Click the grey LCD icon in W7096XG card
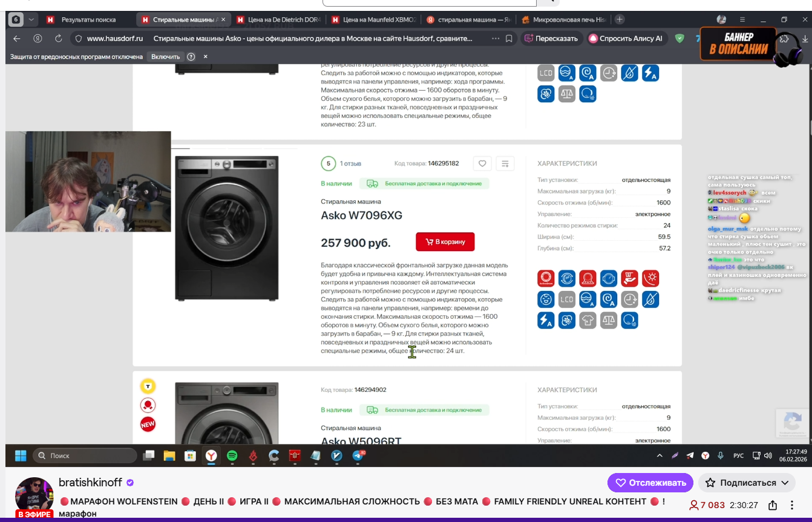Viewport: 812px width, 522px height. [567, 299]
